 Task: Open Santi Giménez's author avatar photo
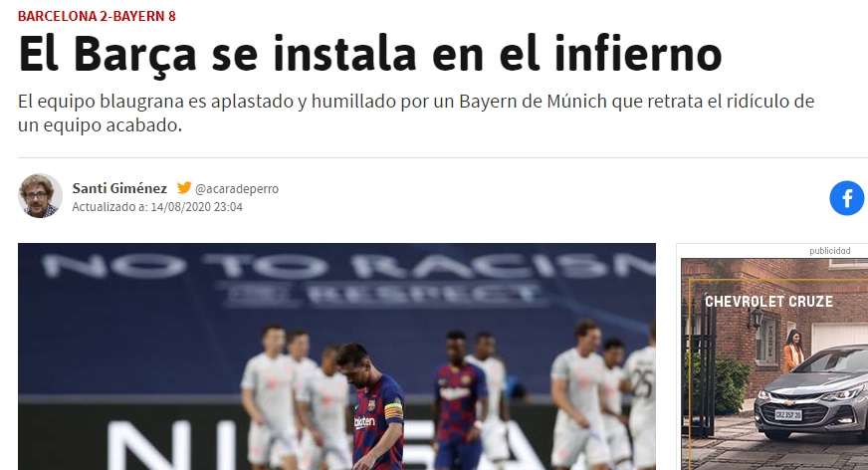40,196
